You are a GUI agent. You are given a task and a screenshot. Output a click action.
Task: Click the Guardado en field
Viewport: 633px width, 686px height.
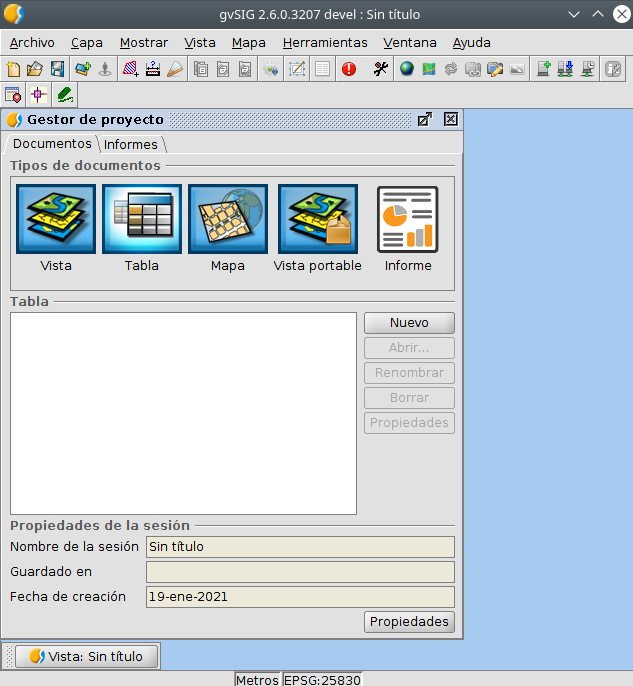pos(300,572)
